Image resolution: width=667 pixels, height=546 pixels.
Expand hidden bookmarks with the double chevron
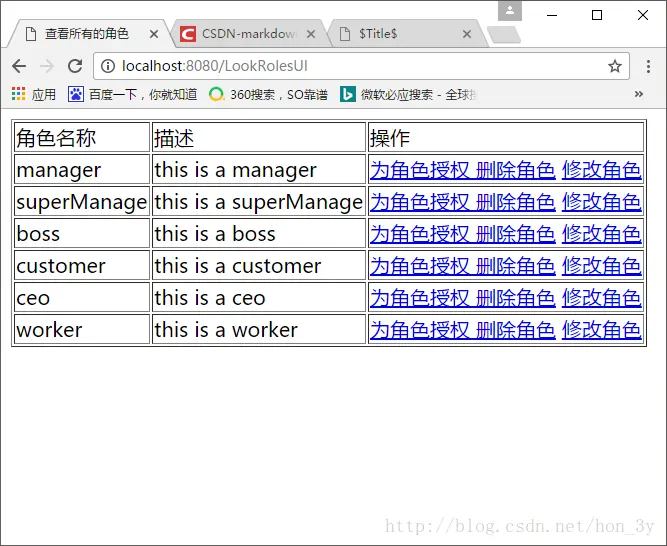click(638, 94)
